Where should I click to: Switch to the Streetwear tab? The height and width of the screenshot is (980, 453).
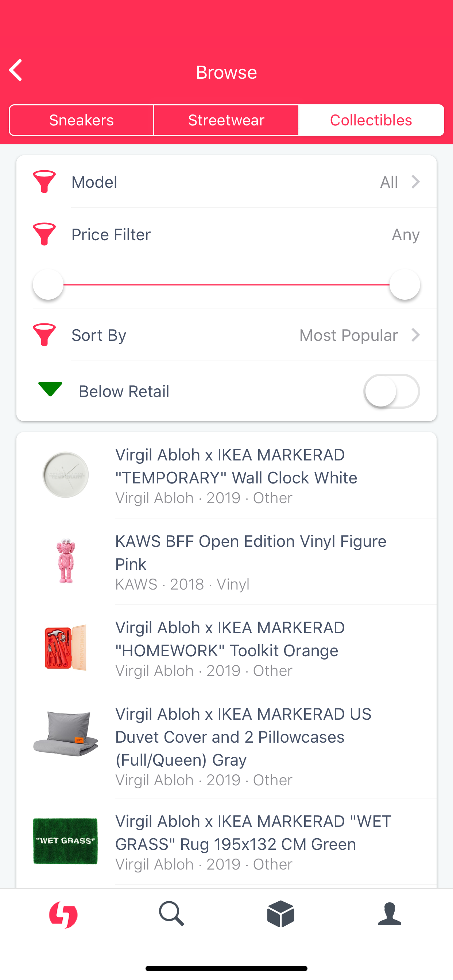click(226, 120)
